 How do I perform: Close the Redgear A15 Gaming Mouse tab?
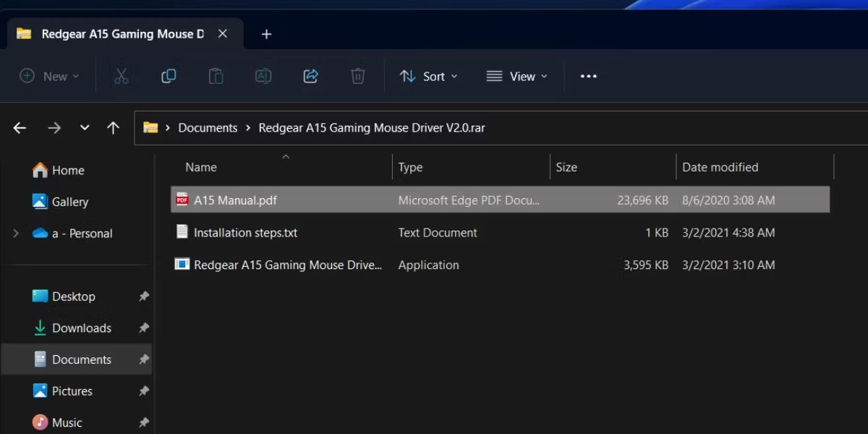pyautogui.click(x=223, y=34)
